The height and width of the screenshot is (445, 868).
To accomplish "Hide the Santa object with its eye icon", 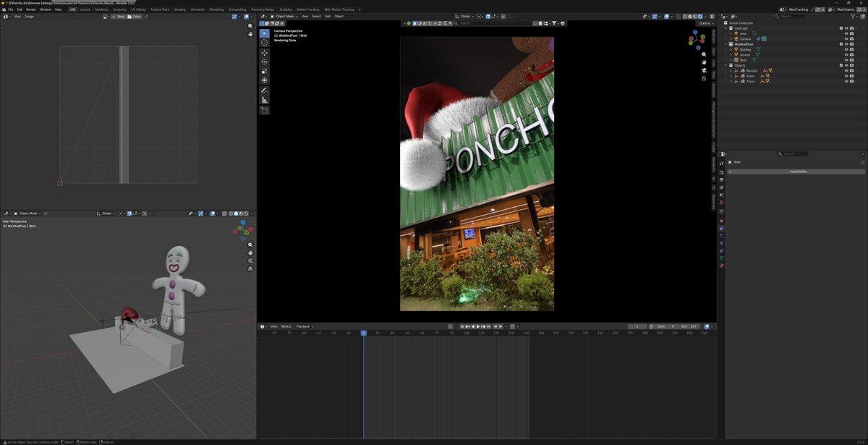I will coord(846,76).
